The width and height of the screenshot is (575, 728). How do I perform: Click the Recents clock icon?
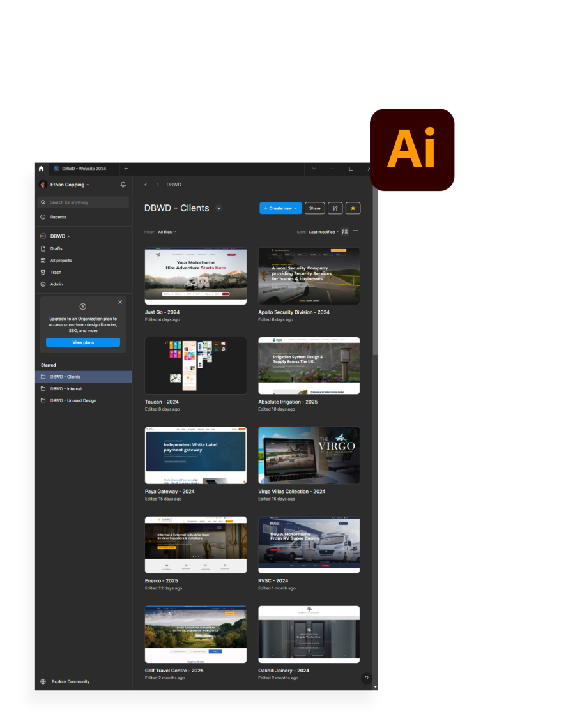point(43,217)
